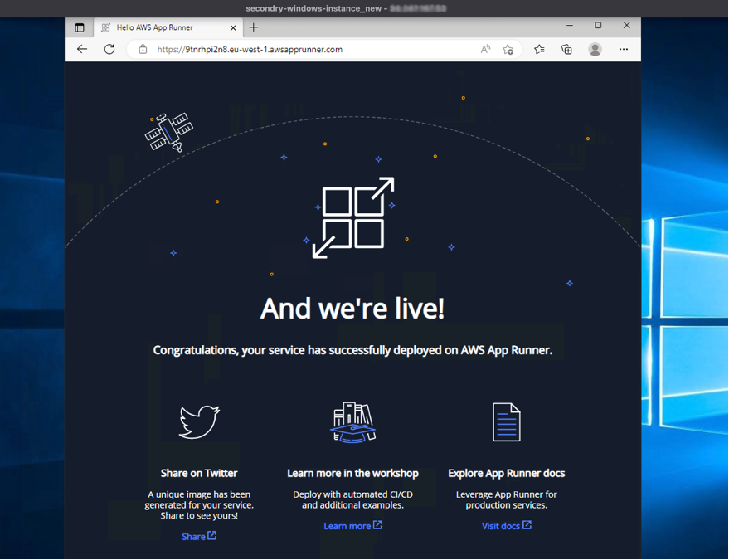Click the workshop graduation cap icon

352,421
